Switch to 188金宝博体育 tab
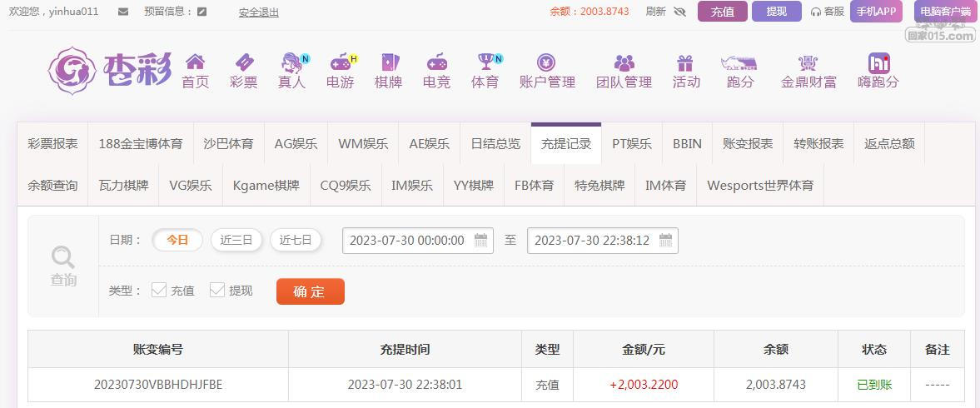980x408 pixels. coord(141,144)
